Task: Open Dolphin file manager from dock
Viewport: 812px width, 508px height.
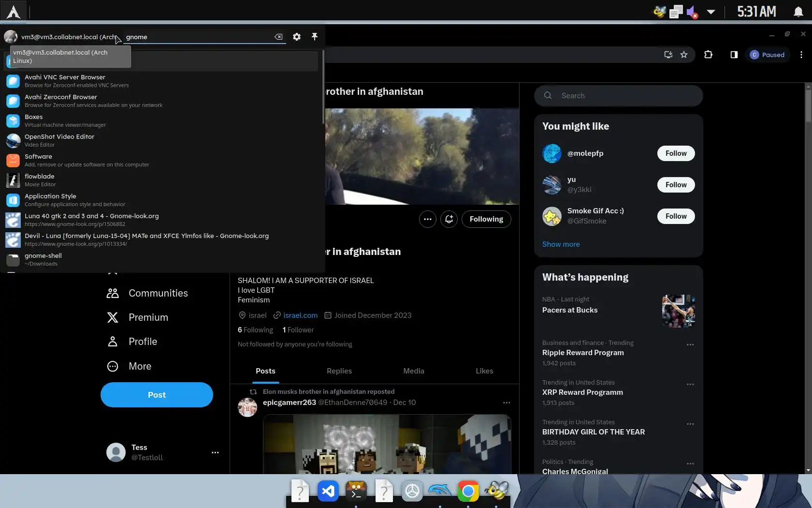Action: pos(440,492)
